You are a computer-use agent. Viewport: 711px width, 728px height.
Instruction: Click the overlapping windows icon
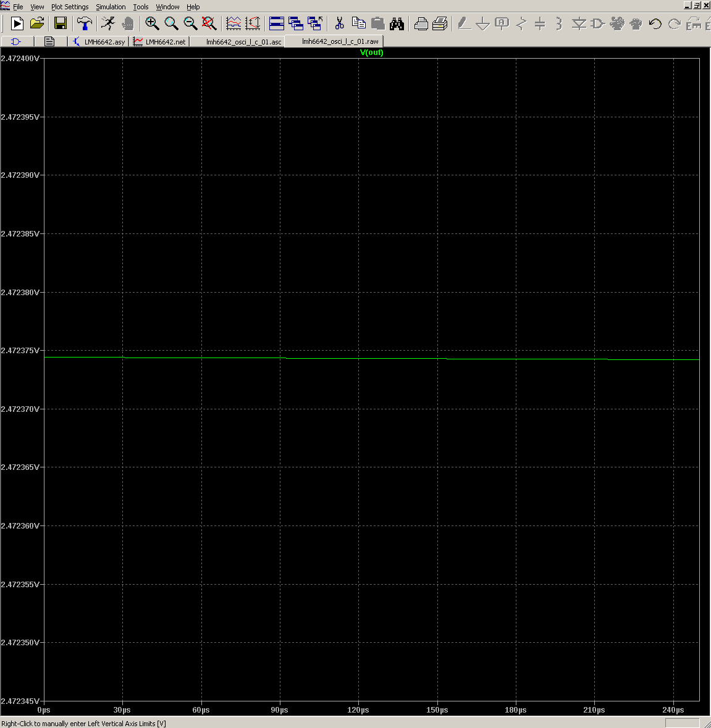point(296,23)
